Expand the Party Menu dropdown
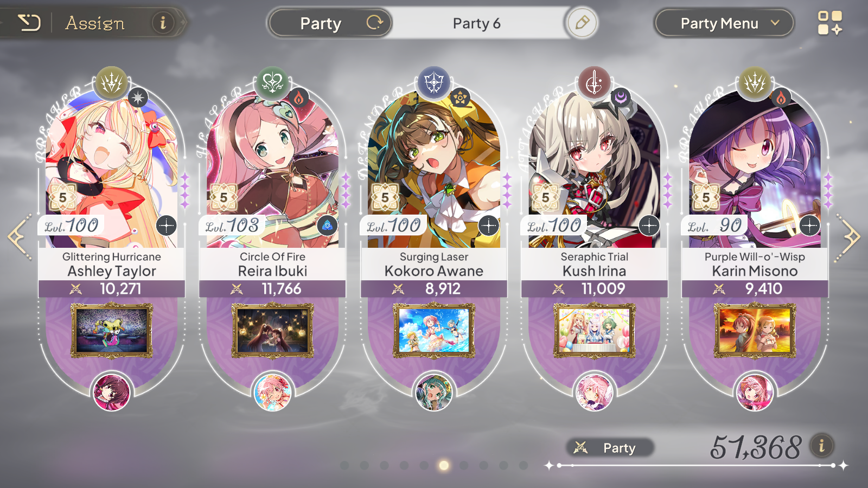 coord(724,23)
